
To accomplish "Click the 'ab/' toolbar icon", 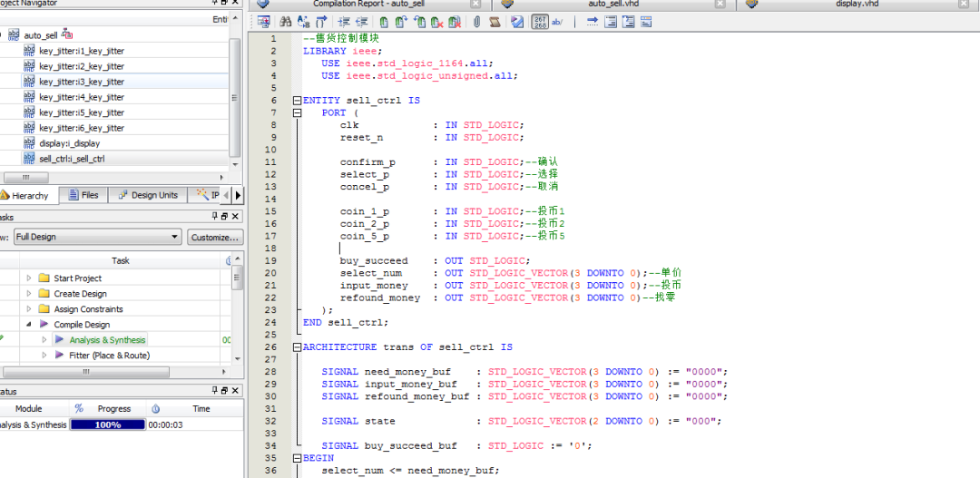I will [x=557, y=21].
